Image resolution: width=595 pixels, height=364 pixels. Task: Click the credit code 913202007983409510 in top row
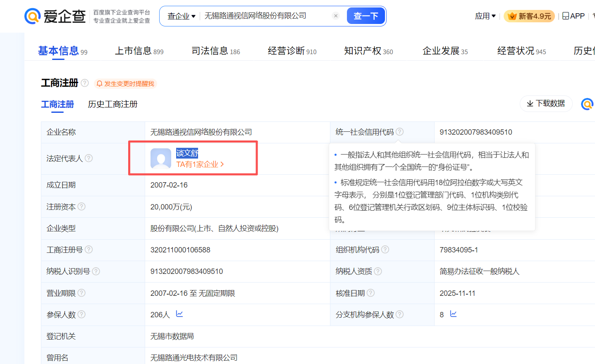click(476, 132)
